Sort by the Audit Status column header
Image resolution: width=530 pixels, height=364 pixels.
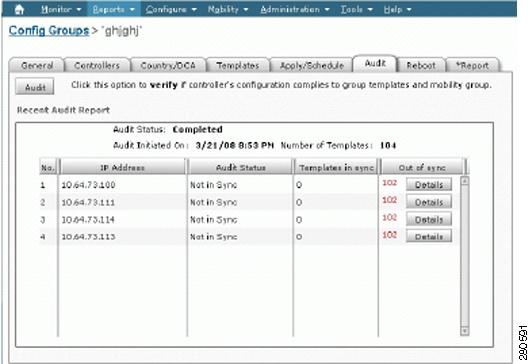pos(240,167)
